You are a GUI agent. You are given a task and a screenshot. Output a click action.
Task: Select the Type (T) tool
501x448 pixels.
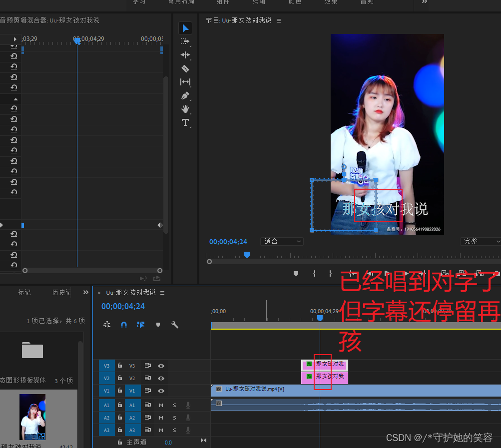point(185,122)
